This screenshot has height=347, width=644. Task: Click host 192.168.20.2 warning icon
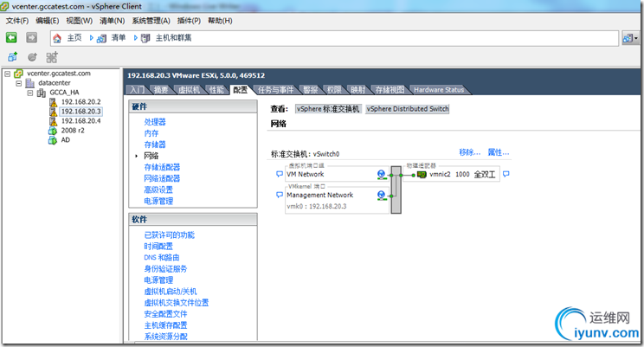point(53,102)
